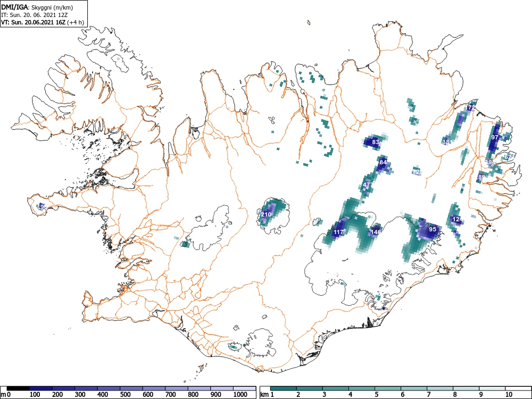Click the 100 label on the m legend
Image resolution: width=532 pixels, height=399 pixels.
click(x=35, y=395)
